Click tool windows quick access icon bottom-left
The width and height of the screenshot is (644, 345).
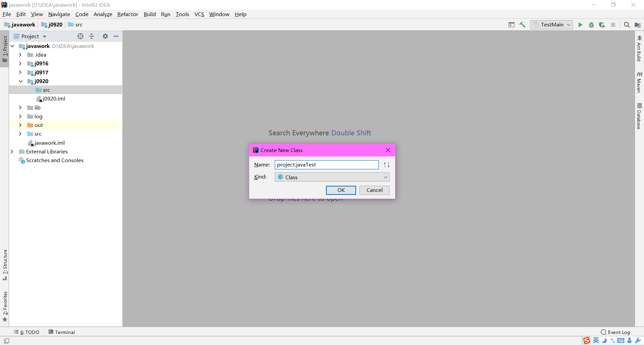point(7,341)
